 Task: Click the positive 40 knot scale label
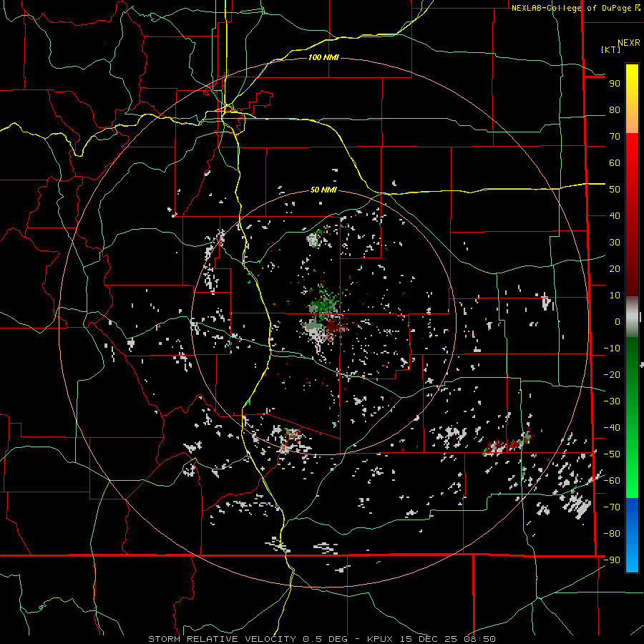(x=615, y=215)
